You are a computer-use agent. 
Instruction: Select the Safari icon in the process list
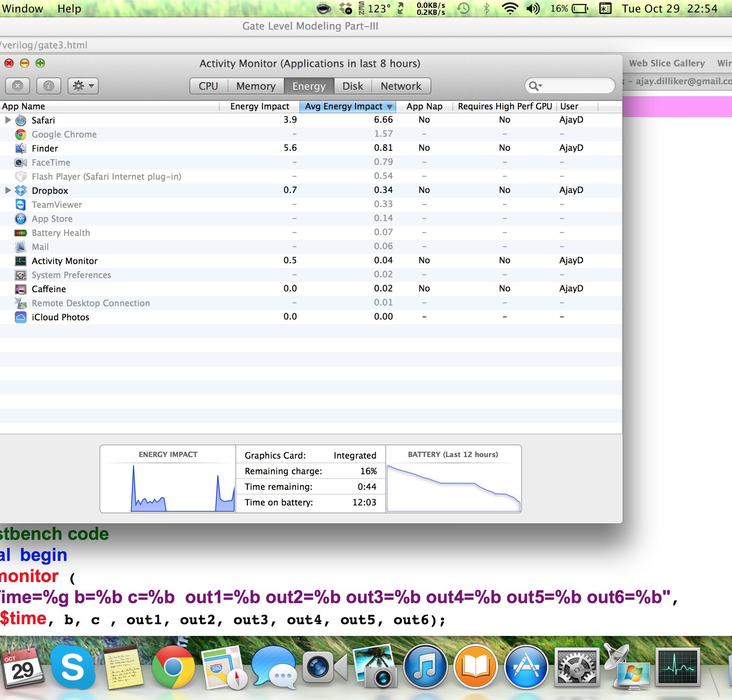[x=21, y=120]
